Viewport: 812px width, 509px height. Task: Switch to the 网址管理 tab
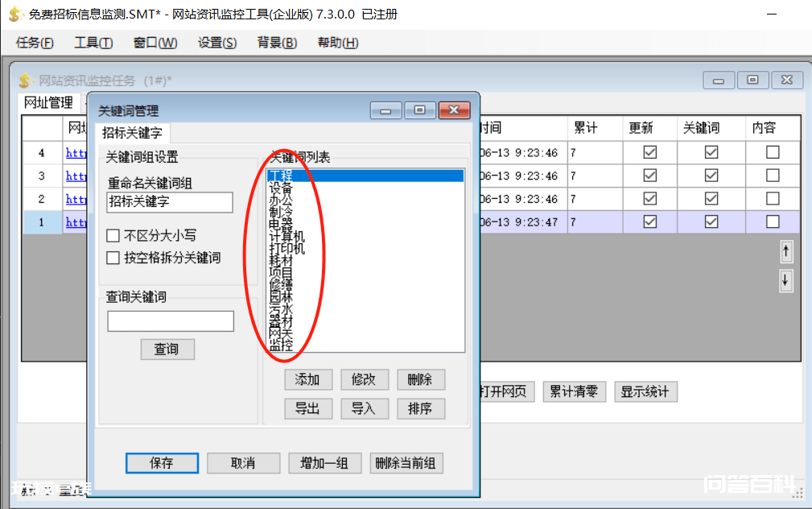coord(48,102)
